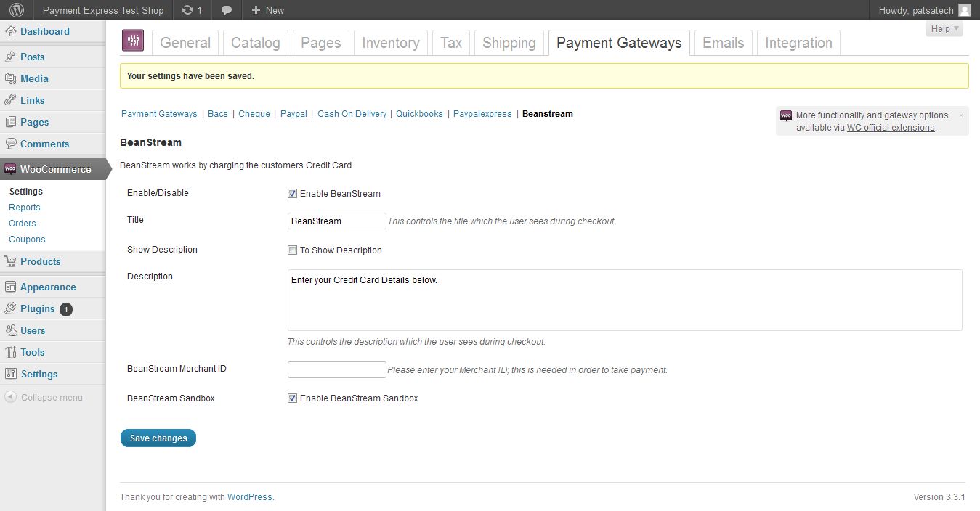
Task: Follow the WordPress footer link
Action: point(250,497)
